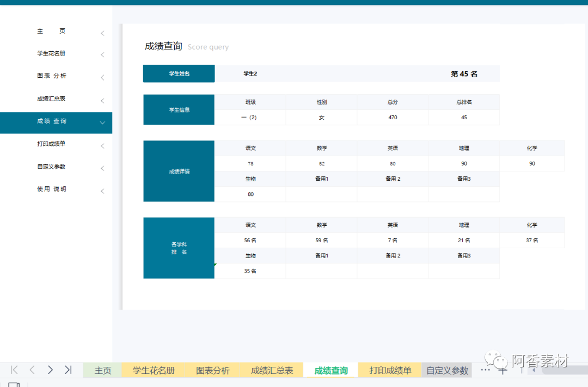
Task: Select the 成绩查询 sheet tab
Action: [331, 371]
